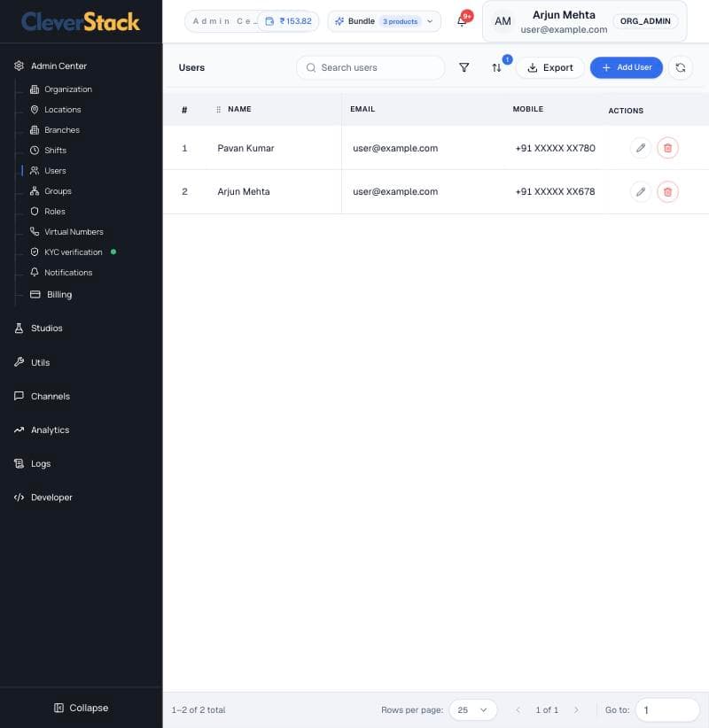Click the 1–2 of 2 total text
The height and width of the screenshot is (728, 709).
[x=199, y=710]
